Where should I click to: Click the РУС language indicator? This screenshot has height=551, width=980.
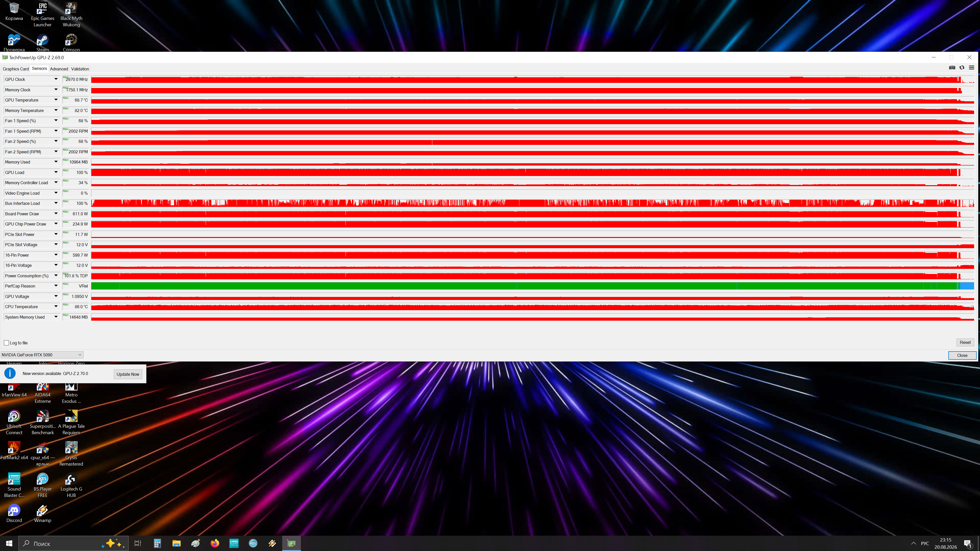925,543
